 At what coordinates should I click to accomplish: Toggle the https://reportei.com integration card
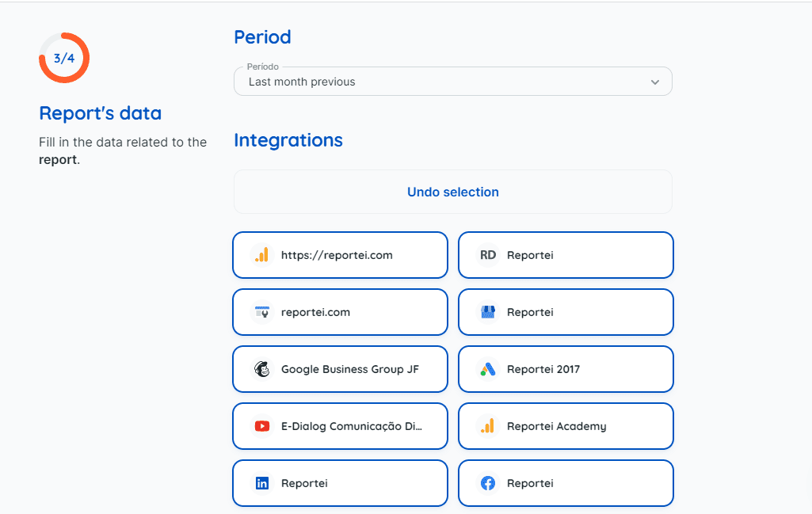pyautogui.click(x=340, y=255)
